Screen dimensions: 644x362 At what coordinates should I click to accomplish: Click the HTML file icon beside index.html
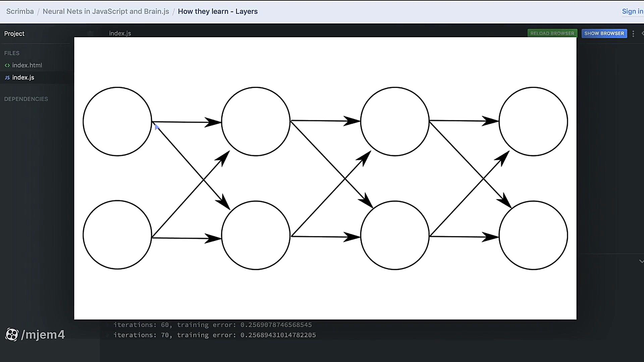pyautogui.click(x=7, y=65)
